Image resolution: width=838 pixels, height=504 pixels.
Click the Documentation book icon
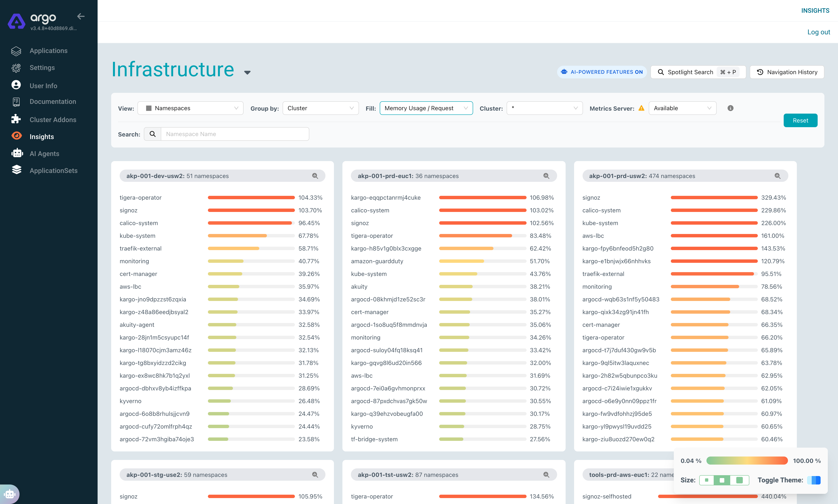16,102
